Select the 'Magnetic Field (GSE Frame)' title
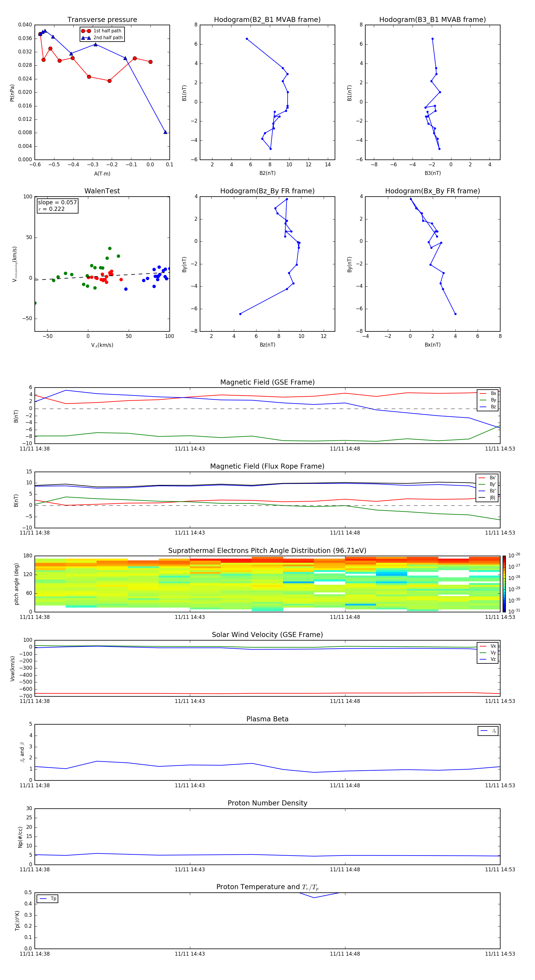Screen dimensions: 535x980 pos(267,382)
